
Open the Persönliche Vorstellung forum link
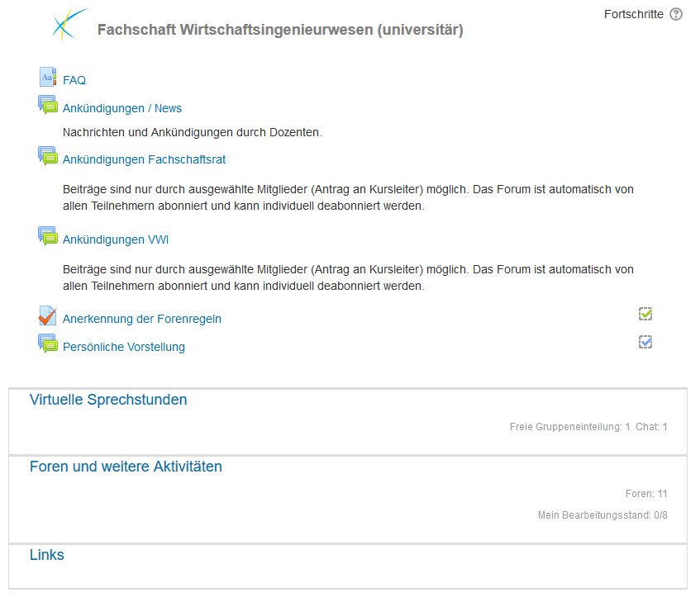(124, 347)
